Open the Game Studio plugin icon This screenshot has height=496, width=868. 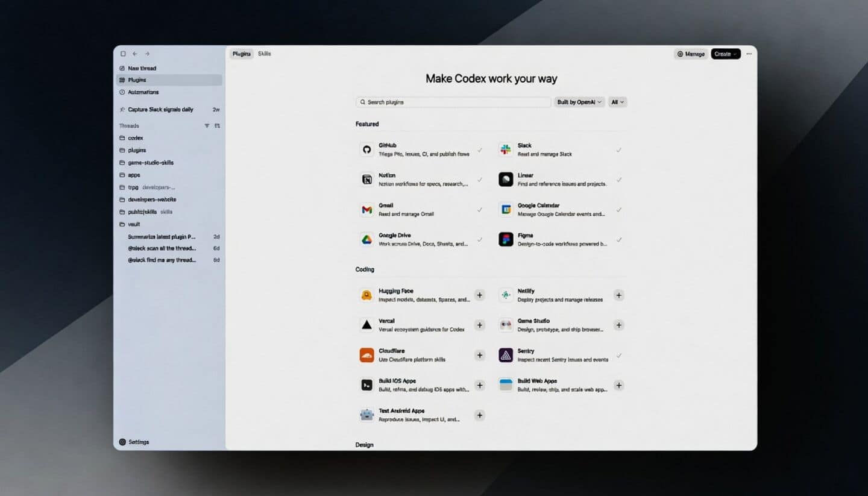506,325
